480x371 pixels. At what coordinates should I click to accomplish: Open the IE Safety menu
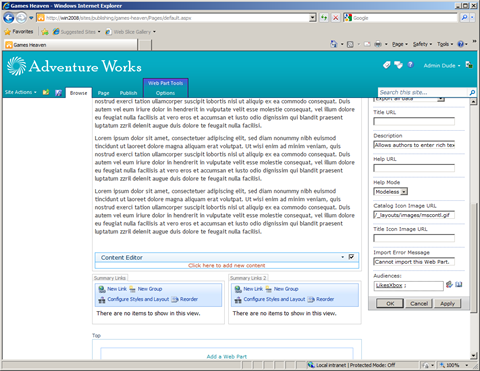422,44
